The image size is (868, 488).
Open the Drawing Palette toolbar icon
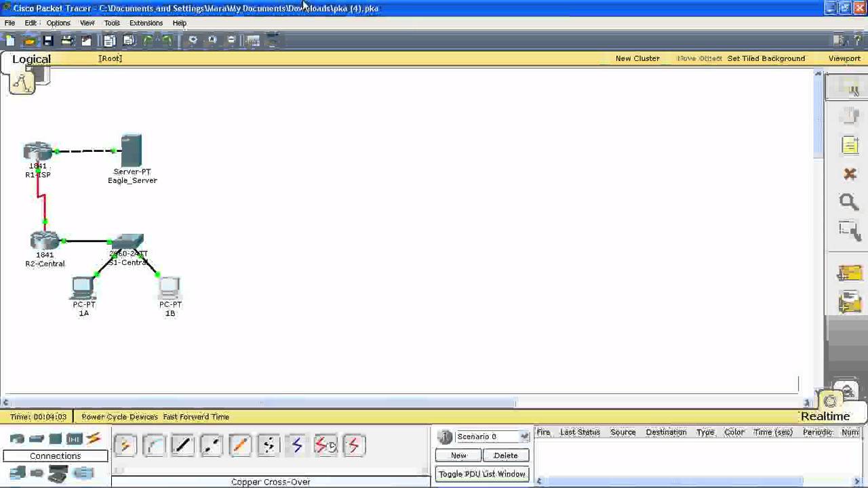(252, 41)
